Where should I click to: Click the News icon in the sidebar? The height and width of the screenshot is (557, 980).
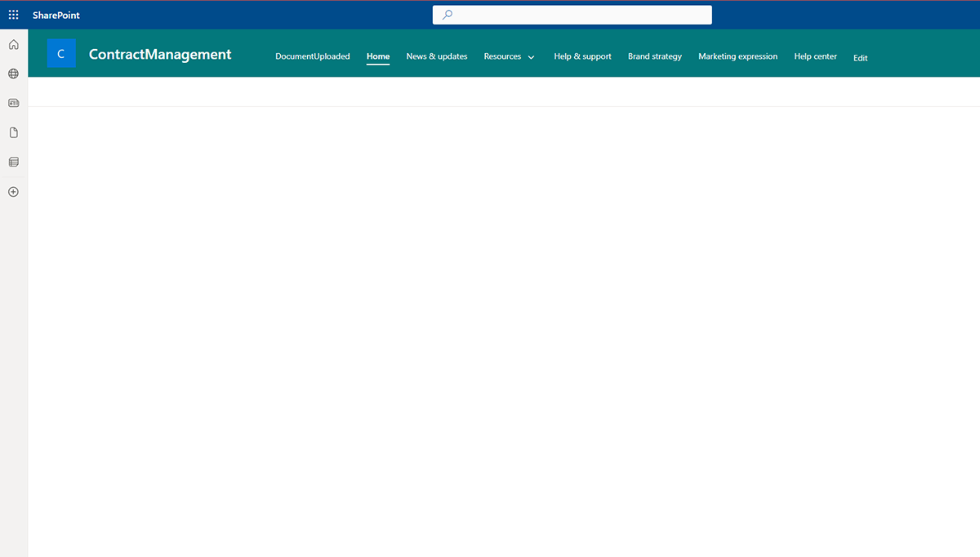(13, 103)
